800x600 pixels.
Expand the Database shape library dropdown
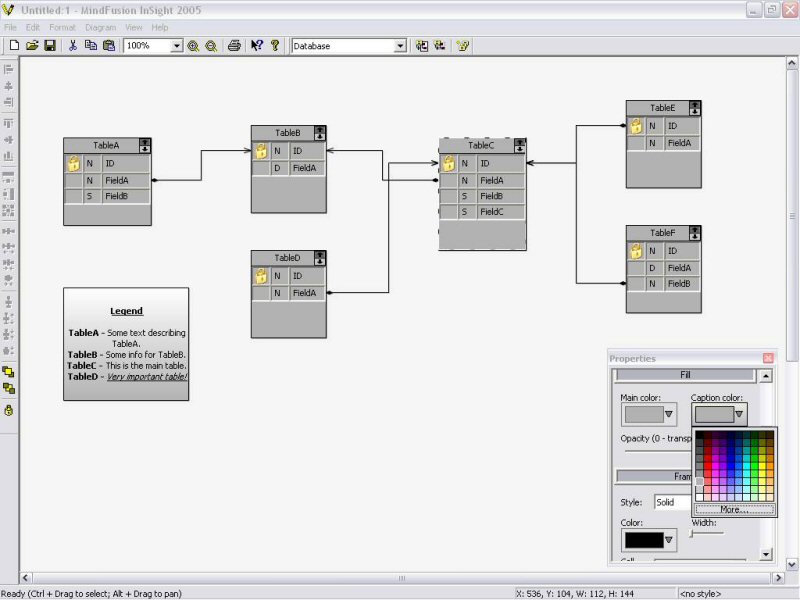pyautogui.click(x=400, y=46)
